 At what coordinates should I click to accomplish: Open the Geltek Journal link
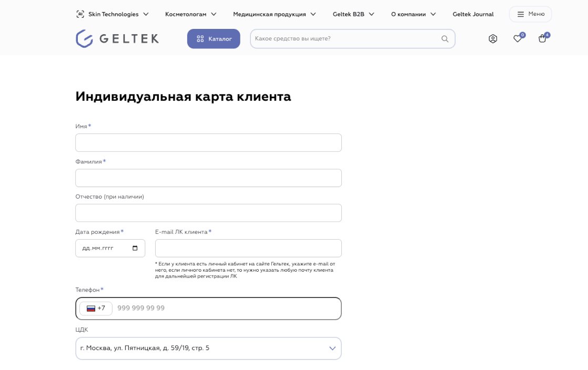pos(473,14)
